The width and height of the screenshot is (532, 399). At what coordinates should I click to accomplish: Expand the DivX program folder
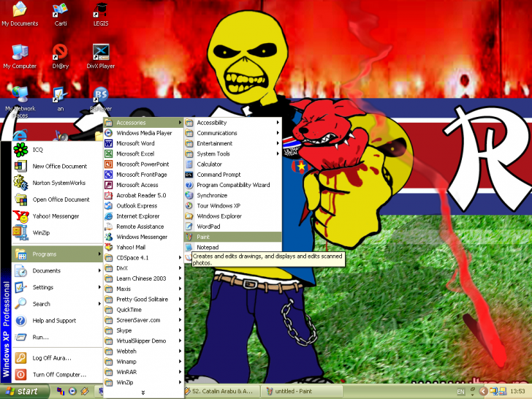(143, 268)
